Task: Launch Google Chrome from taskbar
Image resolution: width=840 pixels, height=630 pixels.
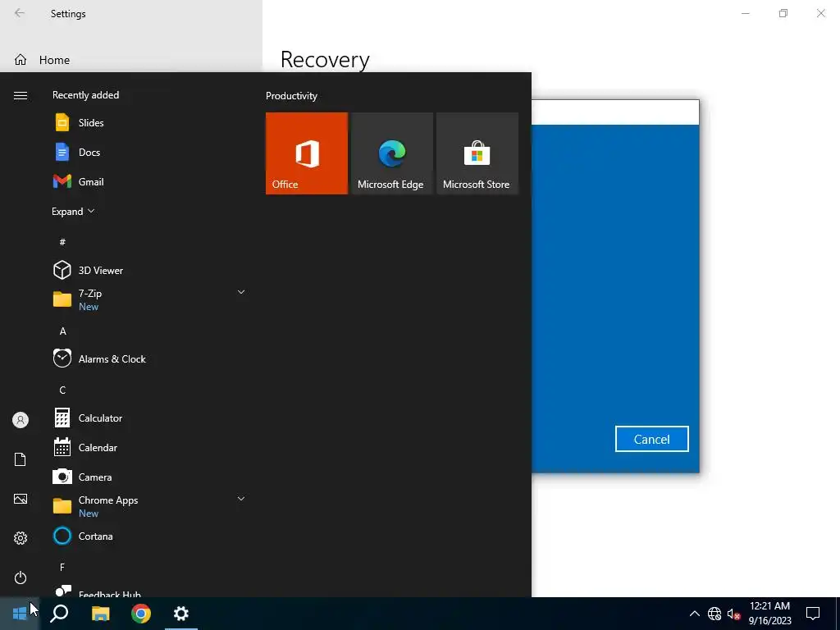Action: (141, 614)
